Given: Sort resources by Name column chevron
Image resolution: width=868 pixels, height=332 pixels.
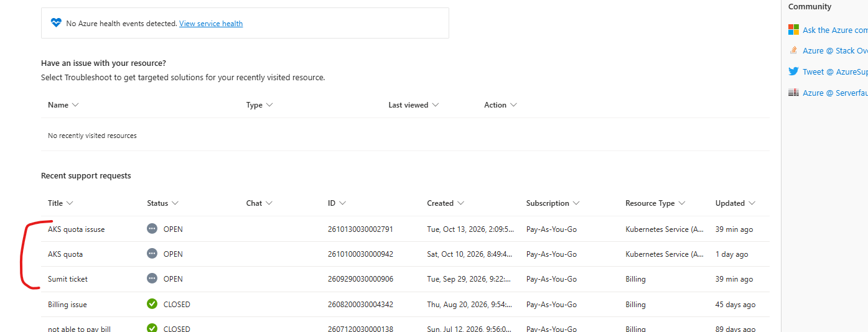Looking at the screenshot, I should click(75, 105).
